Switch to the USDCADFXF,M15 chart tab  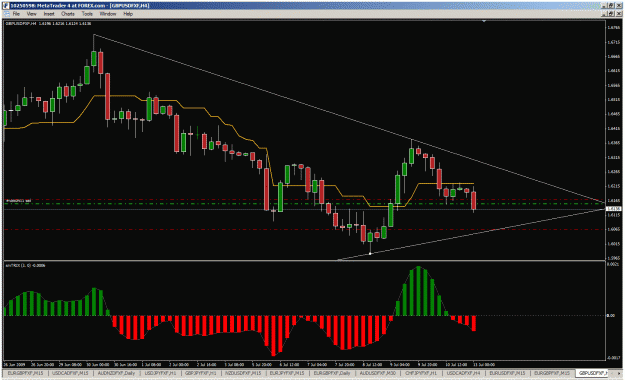click(x=71, y=373)
